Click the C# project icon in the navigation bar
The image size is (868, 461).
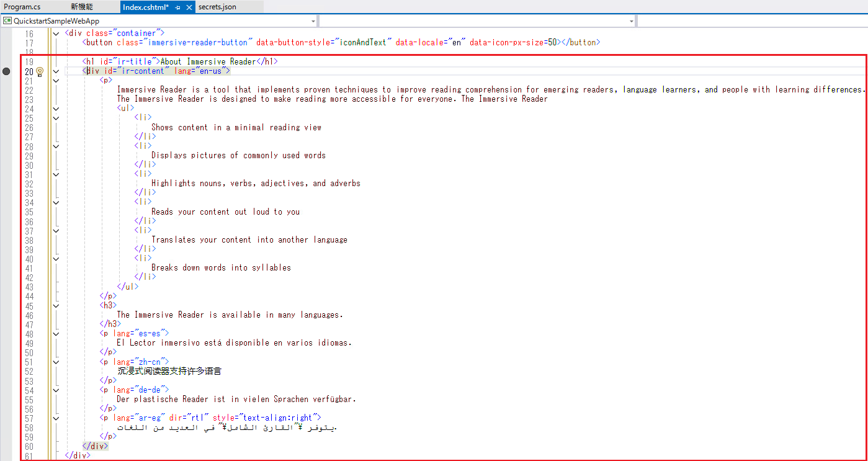(x=7, y=21)
